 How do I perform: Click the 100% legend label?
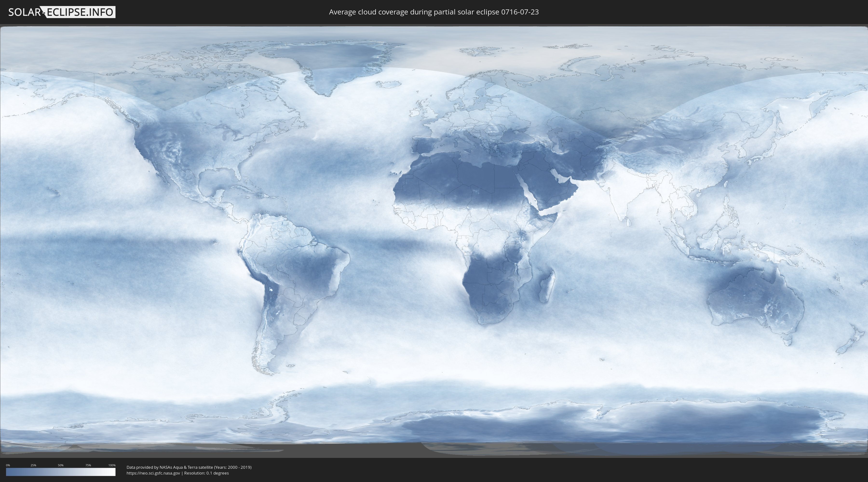pos(112,465)
